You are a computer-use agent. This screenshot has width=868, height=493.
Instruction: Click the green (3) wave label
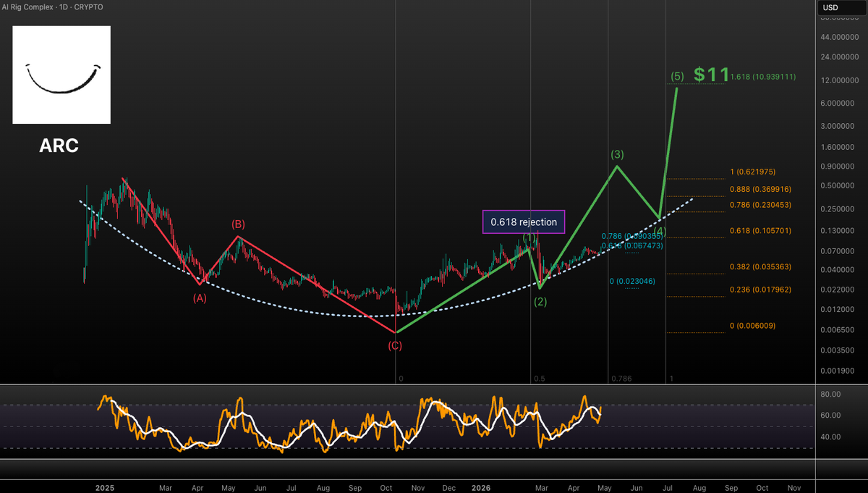617,154
